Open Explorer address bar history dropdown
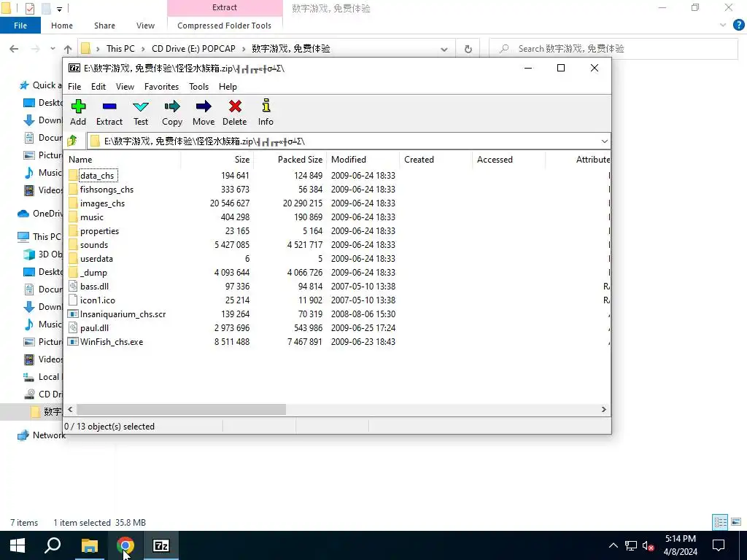This screenshot has width=747, height=560. pyautogui.click(x=444, y=49)
